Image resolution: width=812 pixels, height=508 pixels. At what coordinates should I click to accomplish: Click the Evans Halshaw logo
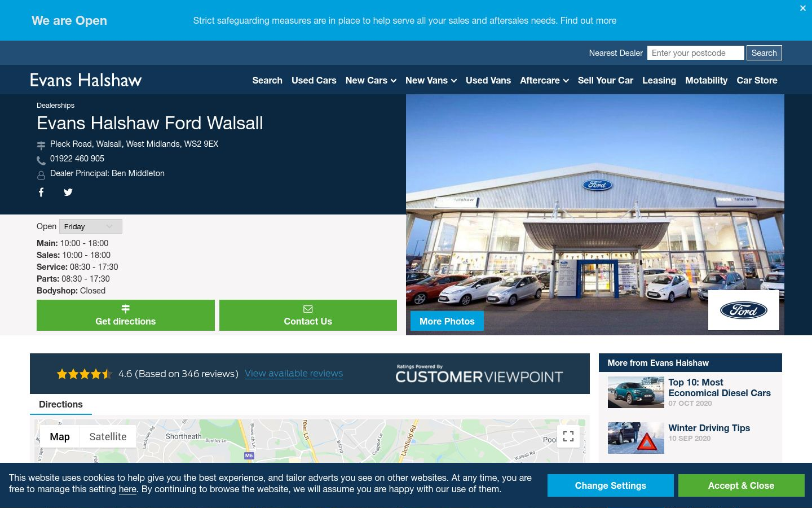86,80
